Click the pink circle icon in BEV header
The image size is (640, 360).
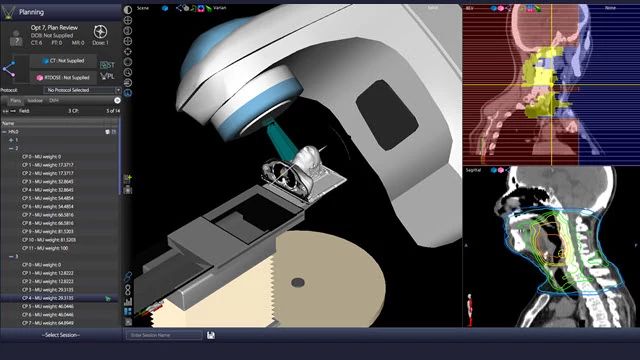tap(501, 8)
